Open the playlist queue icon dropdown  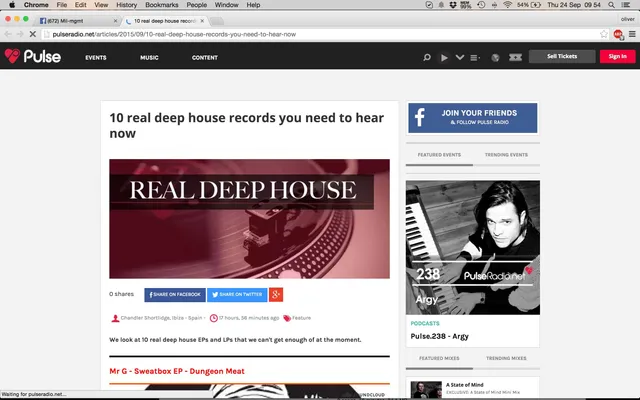[x=475, y=58]
